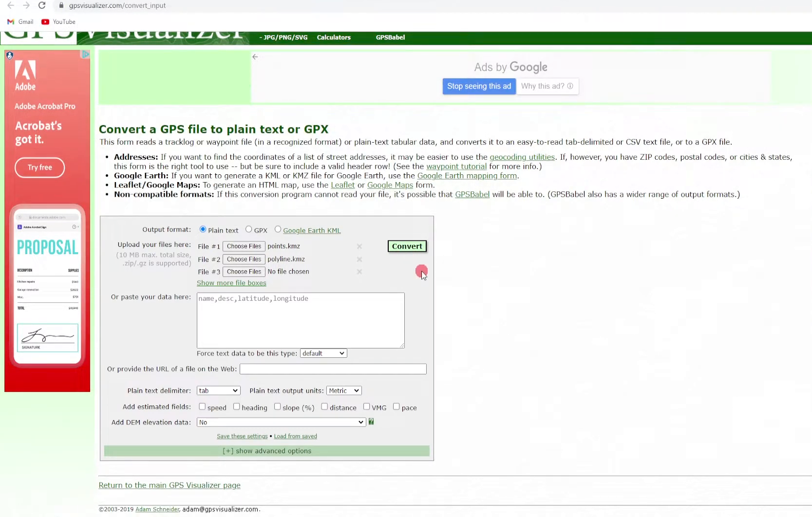The image size is (812, 517).
Task: Enable the distance estimated field
Action: 324,406
